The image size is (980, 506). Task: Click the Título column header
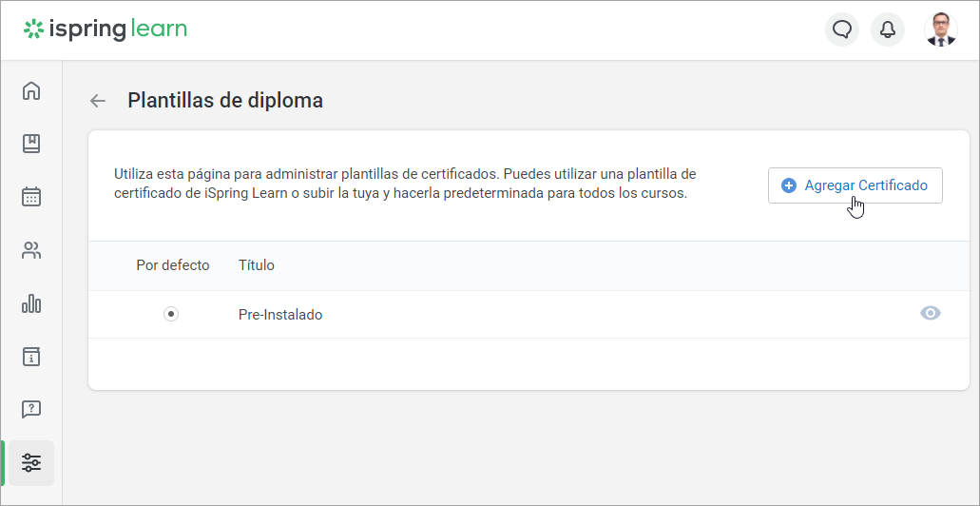tap(257, 265)
